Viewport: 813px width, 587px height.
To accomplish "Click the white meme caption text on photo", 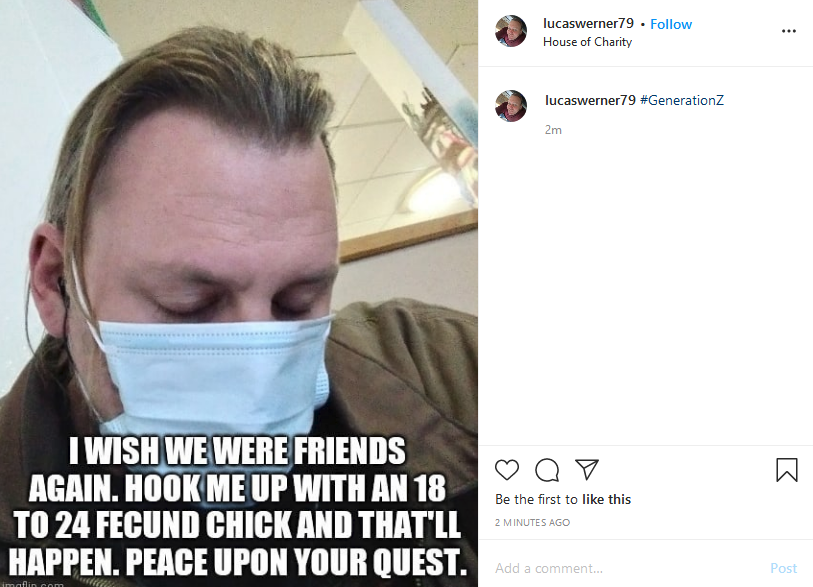I will [237, 506].
